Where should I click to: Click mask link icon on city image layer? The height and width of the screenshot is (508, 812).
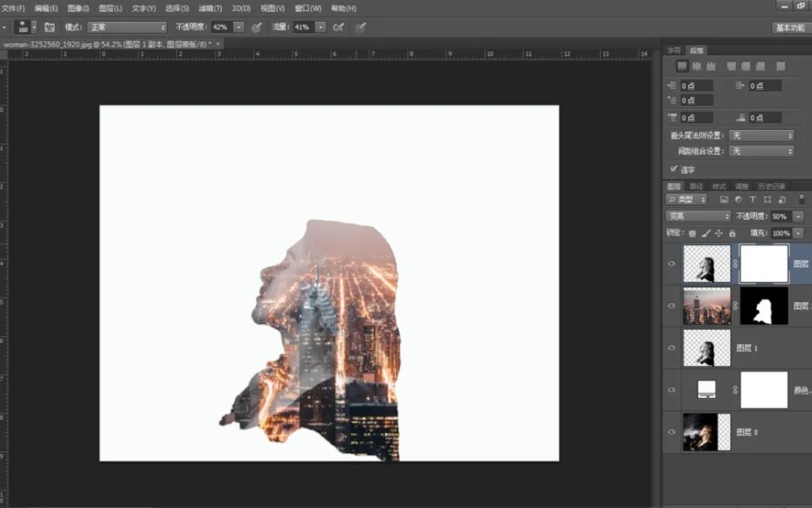pos(735,306)
